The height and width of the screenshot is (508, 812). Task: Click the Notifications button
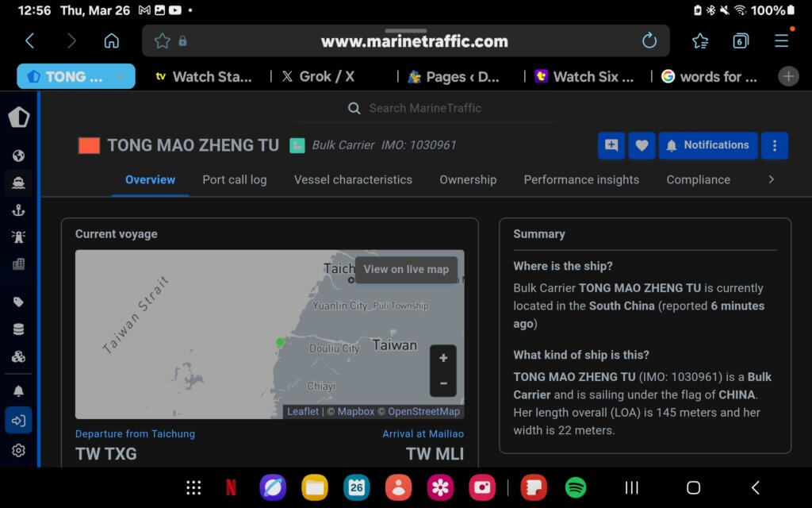point(707,145)
